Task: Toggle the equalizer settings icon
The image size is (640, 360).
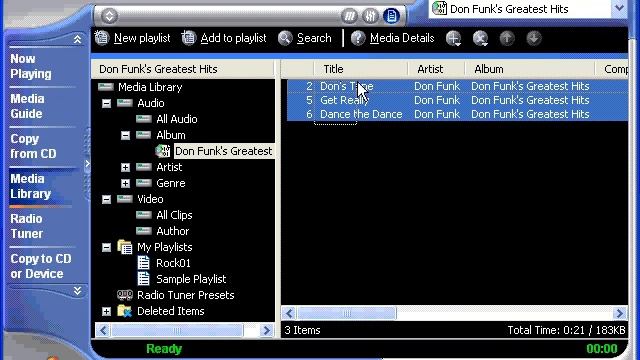Action: (x=371, y=16)
